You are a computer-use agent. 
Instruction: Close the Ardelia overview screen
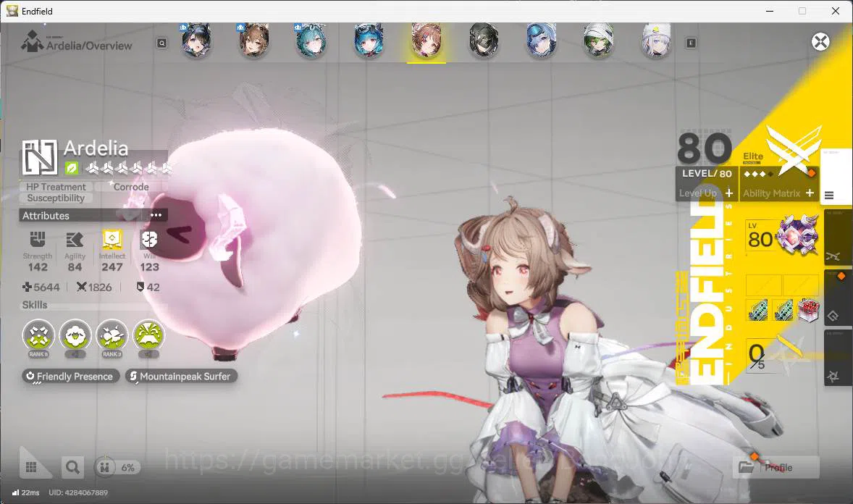[820, 42]
